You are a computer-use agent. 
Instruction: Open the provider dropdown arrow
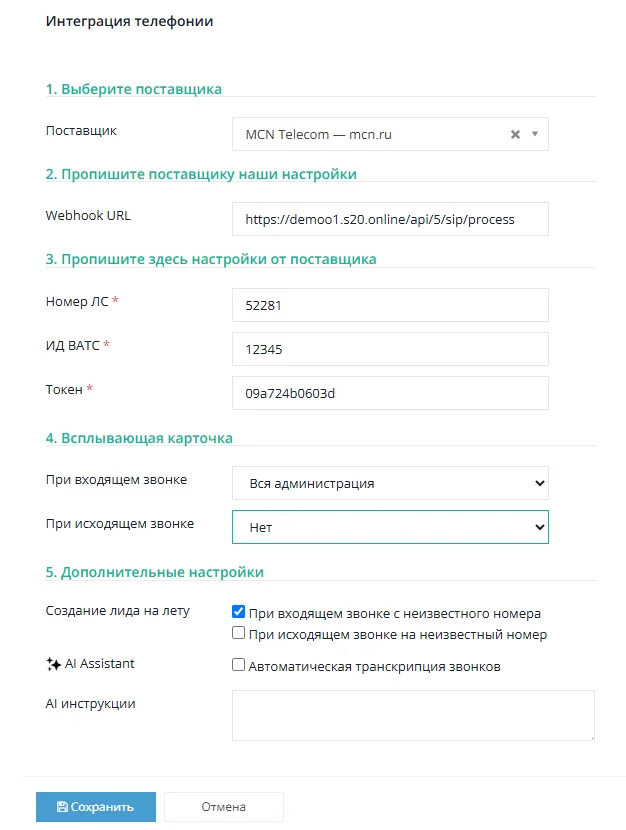[534, 134]
